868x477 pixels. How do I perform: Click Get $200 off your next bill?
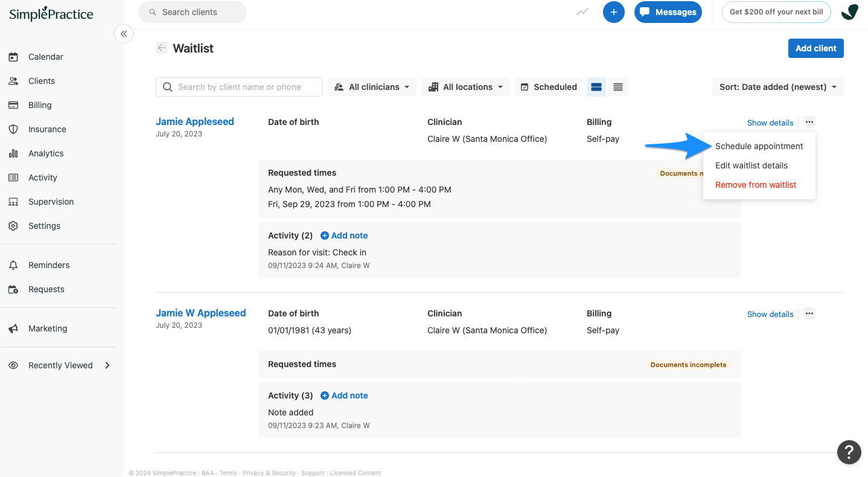pos(776,12)
